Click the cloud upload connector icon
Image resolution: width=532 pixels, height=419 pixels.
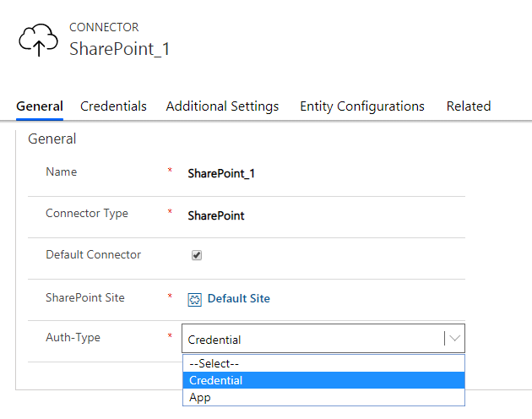pos(38,40)
